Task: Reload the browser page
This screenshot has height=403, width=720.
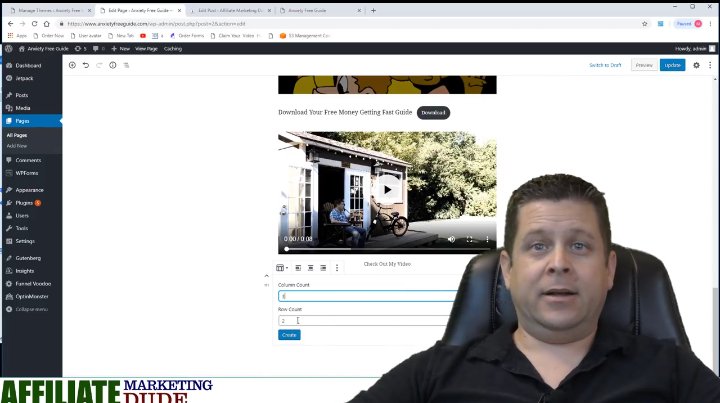Action: [x=34, y=23]
